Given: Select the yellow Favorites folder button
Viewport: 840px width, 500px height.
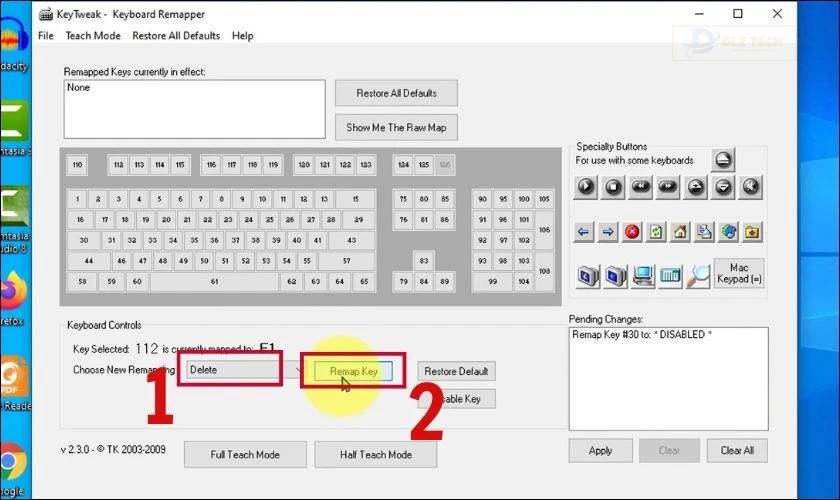Looking at the screenshot, I should click(x=753, y=232).
